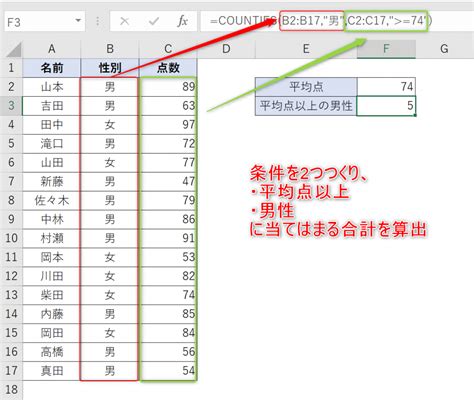
Task: Select column G header
Action: tap(444, 49)
